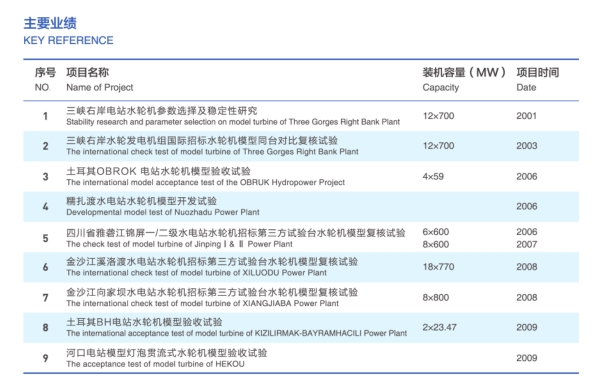Click the KEY REFERENCE heading
606x382 pixels.
pyautogui.click(x=68, y=40)
